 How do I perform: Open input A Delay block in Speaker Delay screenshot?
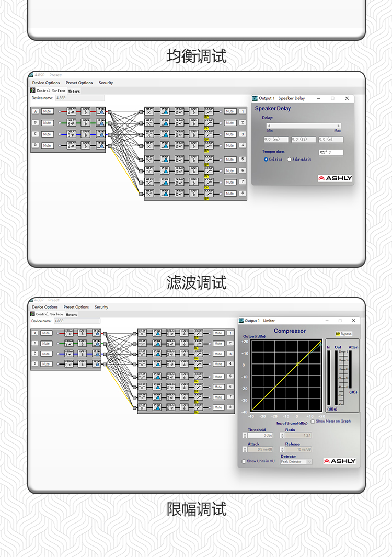point(72,111)
